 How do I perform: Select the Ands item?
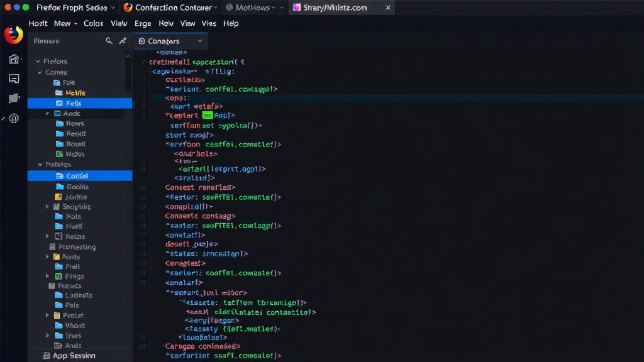pyautogui.click(x=68, y=346)
